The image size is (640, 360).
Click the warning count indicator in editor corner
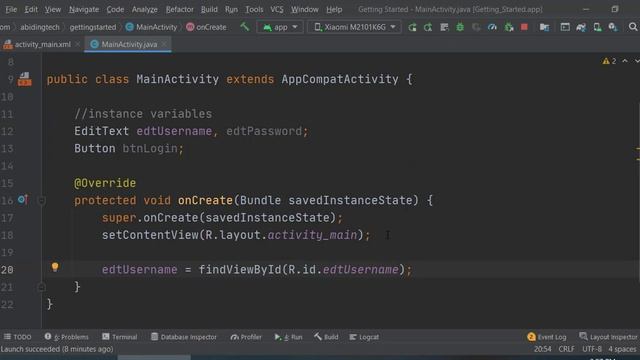click(x=609, y=61)
